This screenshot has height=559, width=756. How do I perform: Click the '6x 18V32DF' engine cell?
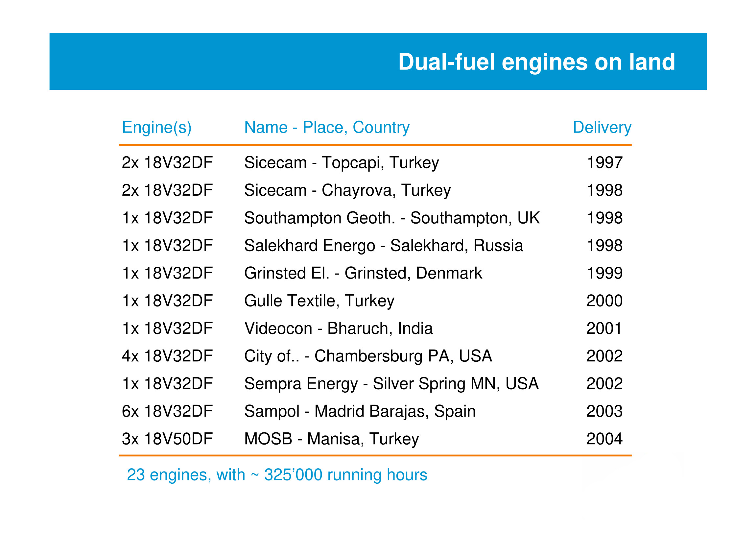[x=167, y=411]
